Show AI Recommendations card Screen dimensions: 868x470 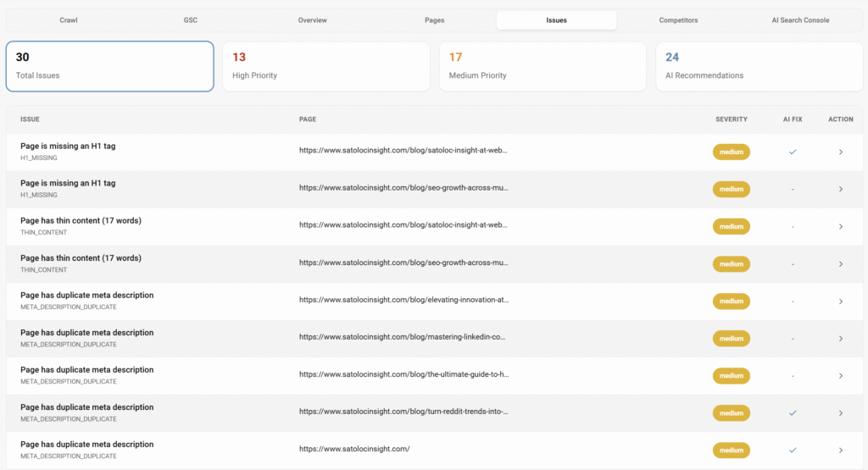click(758, 66)
